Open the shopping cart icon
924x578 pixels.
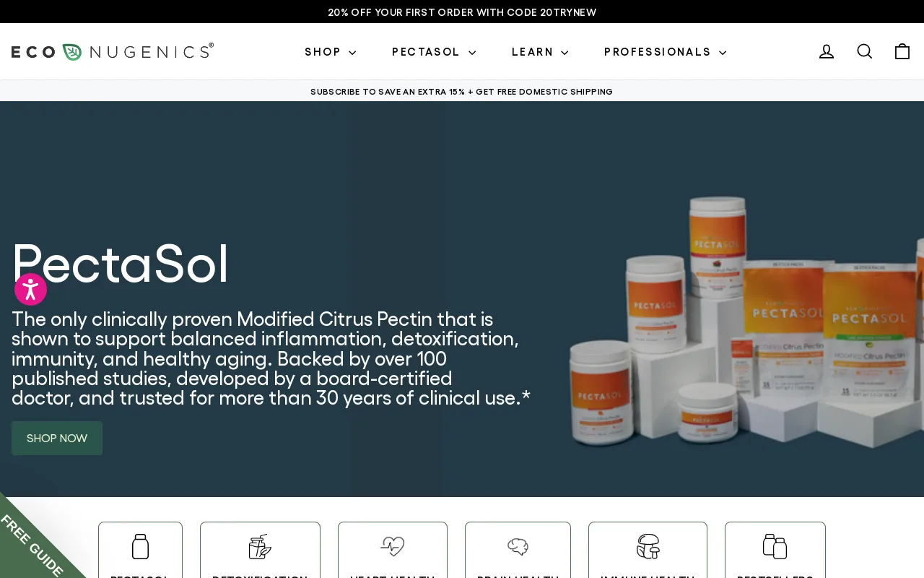[902, 51]
